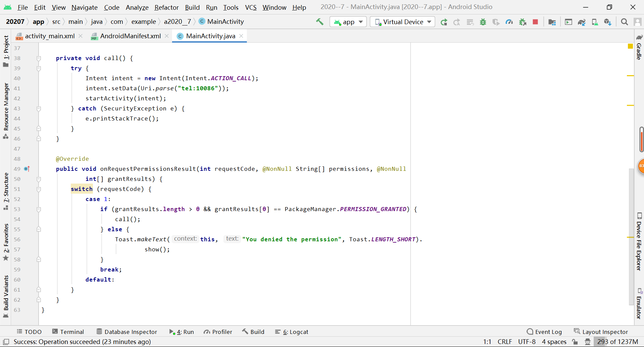
Task: Click the Profile app gauge icon
Action: (x=509, y=22)
